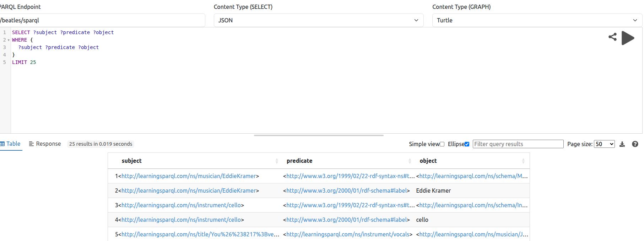The image size is (644, 241).
Task: Sort results by predicate column arrows
Action: 410,161
